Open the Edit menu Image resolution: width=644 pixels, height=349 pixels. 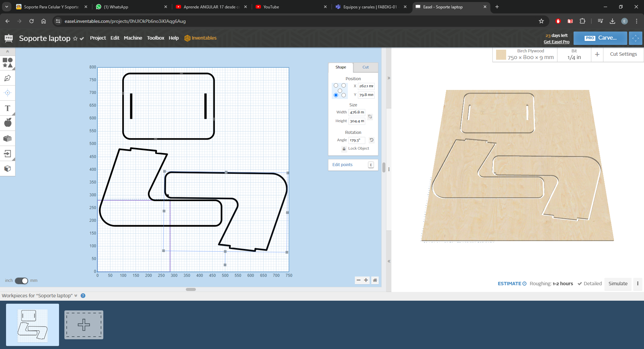[x=115, y=38]
